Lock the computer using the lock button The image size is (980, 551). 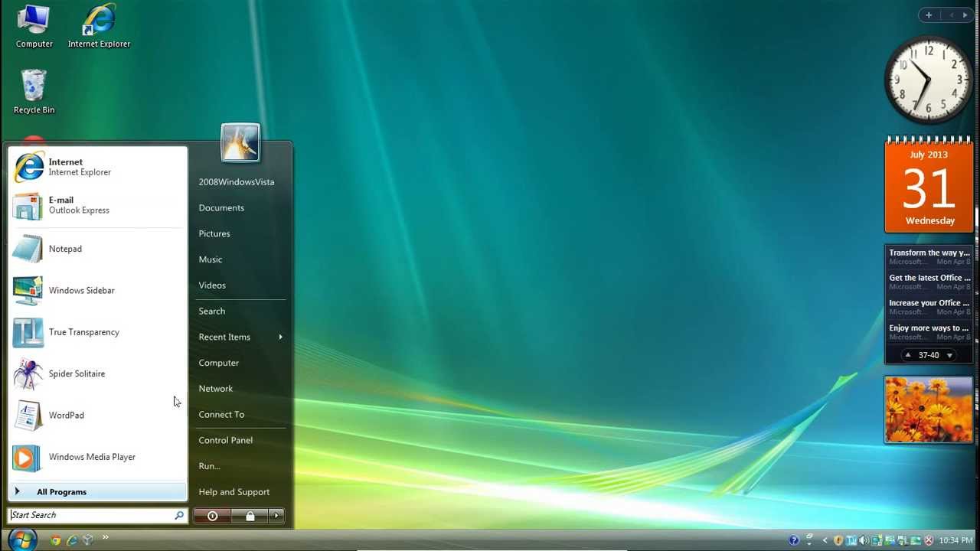(x=250, y=516)
